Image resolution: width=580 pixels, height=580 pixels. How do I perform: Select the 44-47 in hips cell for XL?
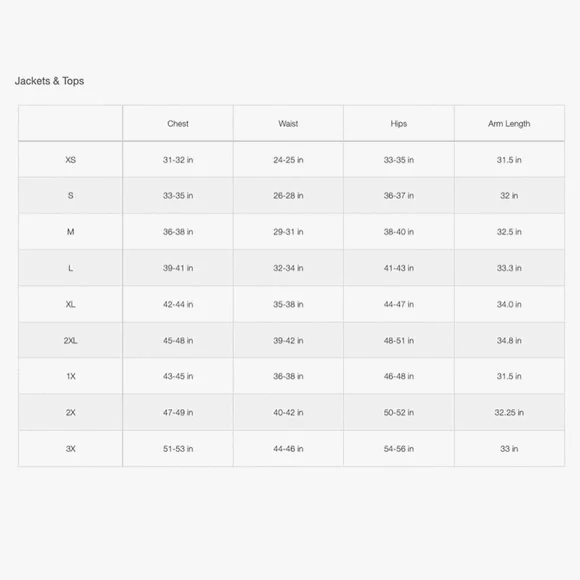click(399, 304)
